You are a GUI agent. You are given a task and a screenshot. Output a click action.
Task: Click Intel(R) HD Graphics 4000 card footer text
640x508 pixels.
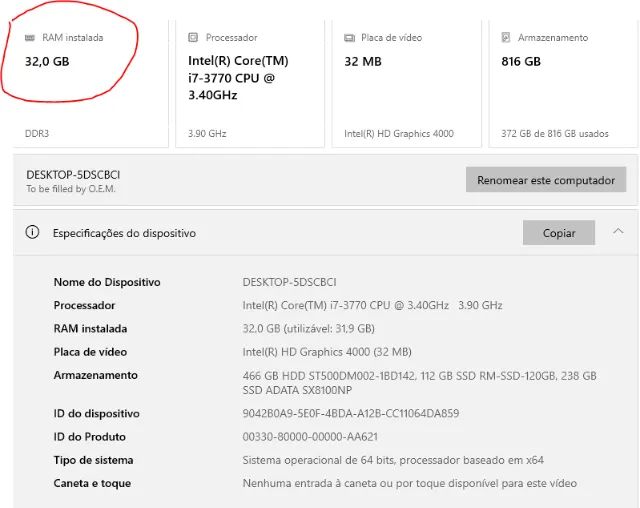tap(399, 133)
